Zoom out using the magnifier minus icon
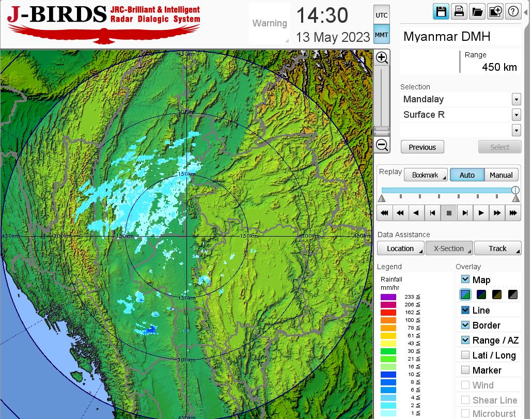Viewport: 532px width, 419px height. [x=382, y=145]
